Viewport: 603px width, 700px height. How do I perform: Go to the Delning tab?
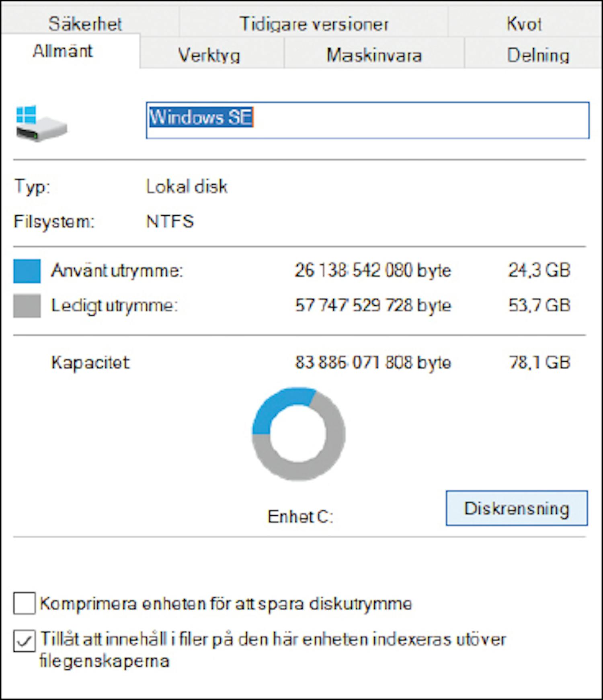coord(538,55)
